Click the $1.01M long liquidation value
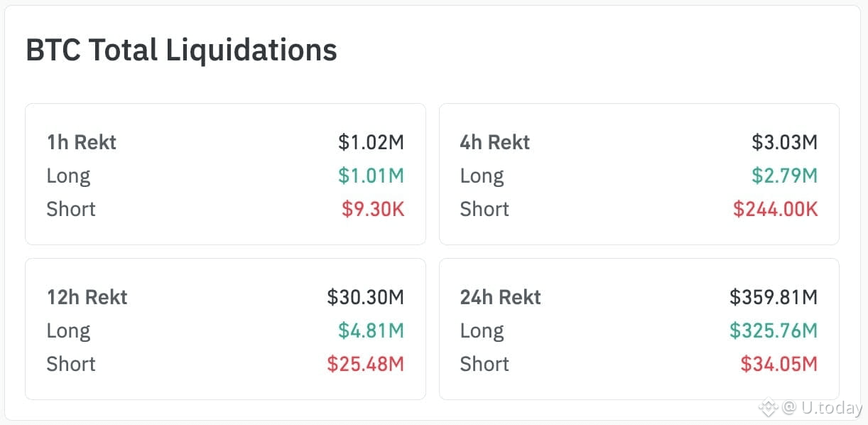This screenshot has width=868, height=425. click(x=371, y=176)
